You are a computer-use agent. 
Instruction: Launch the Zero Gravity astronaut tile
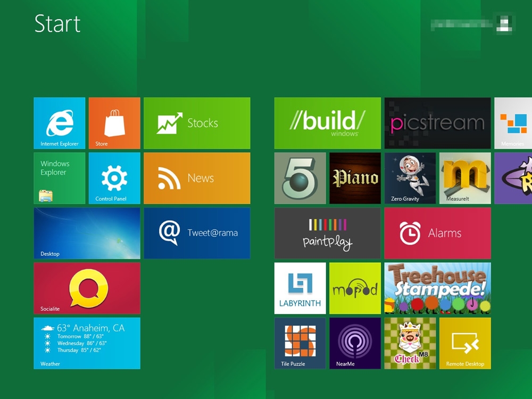click(x=410, y=178)
